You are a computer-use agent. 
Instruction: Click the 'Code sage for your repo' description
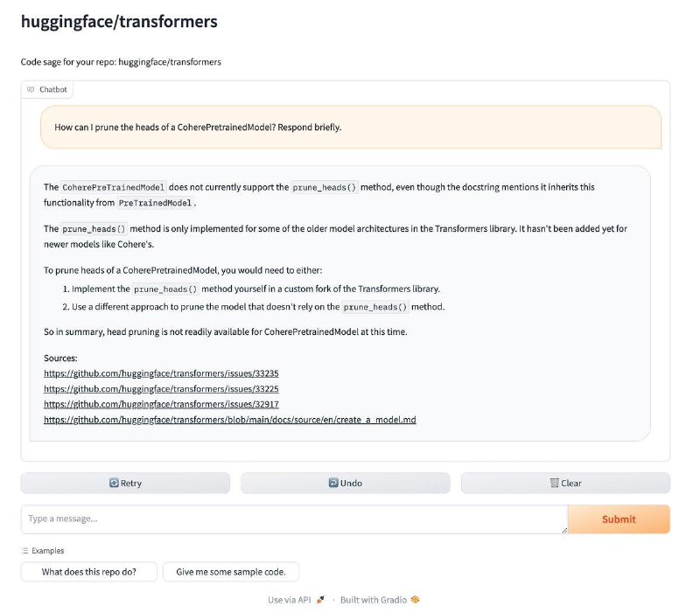(121, 62)
